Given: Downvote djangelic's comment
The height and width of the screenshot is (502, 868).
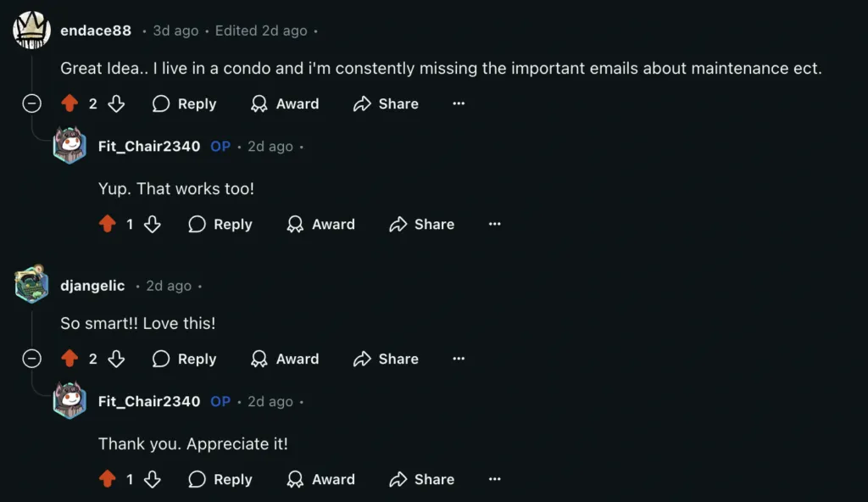Looking at the screenshot, I should (x=117, y=359).
